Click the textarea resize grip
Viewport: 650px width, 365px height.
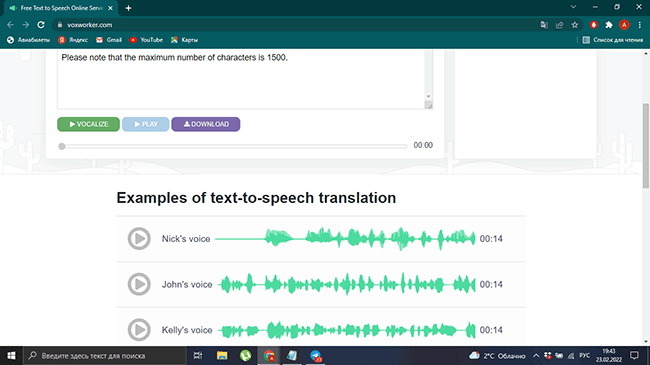point(429,105)
